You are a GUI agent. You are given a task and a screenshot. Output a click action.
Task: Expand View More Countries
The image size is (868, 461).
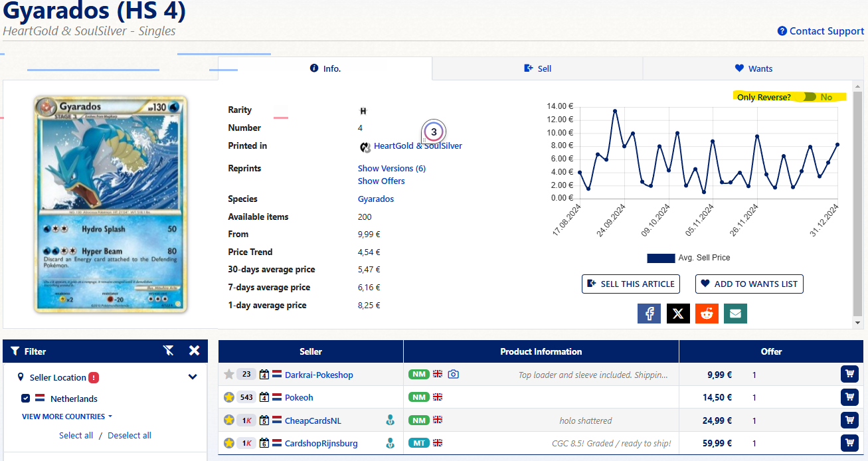click(67, 416)
